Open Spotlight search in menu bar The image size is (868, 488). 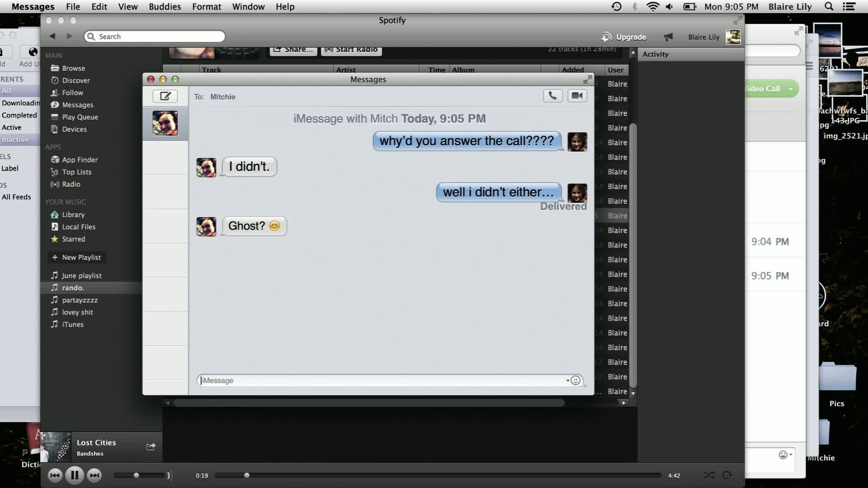click(829, 7)
